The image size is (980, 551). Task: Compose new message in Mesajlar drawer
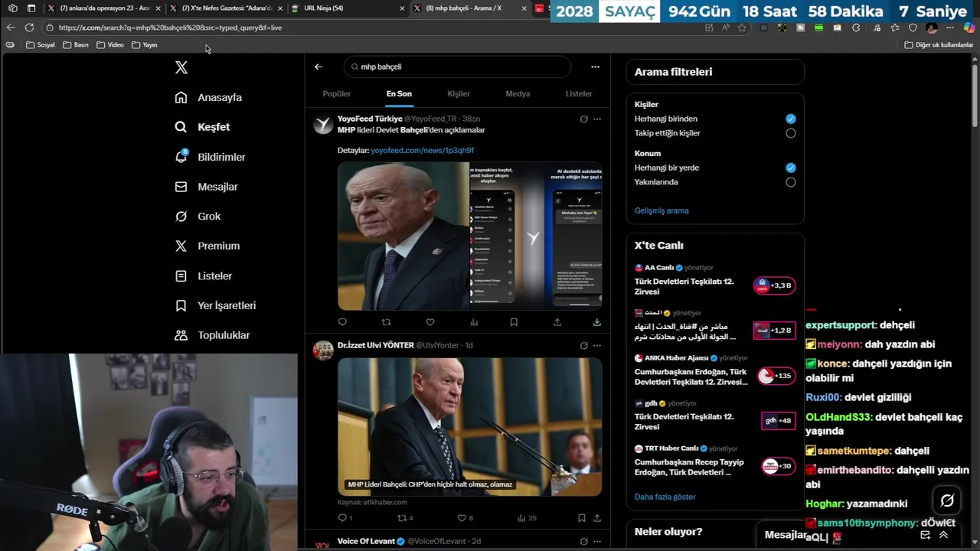tap(926, 535)
